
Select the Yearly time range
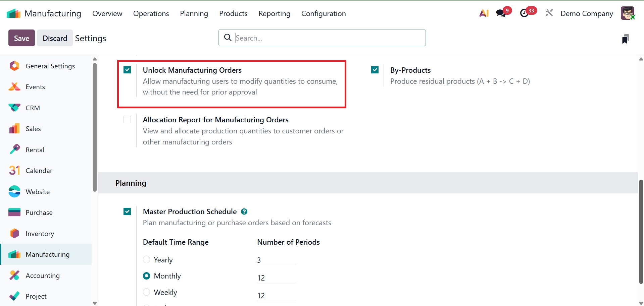(x=147, y=260)
